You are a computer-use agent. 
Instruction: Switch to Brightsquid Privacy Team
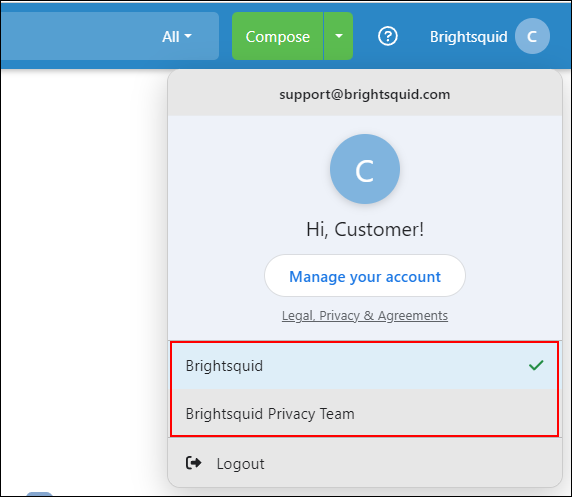coord(365,413)
